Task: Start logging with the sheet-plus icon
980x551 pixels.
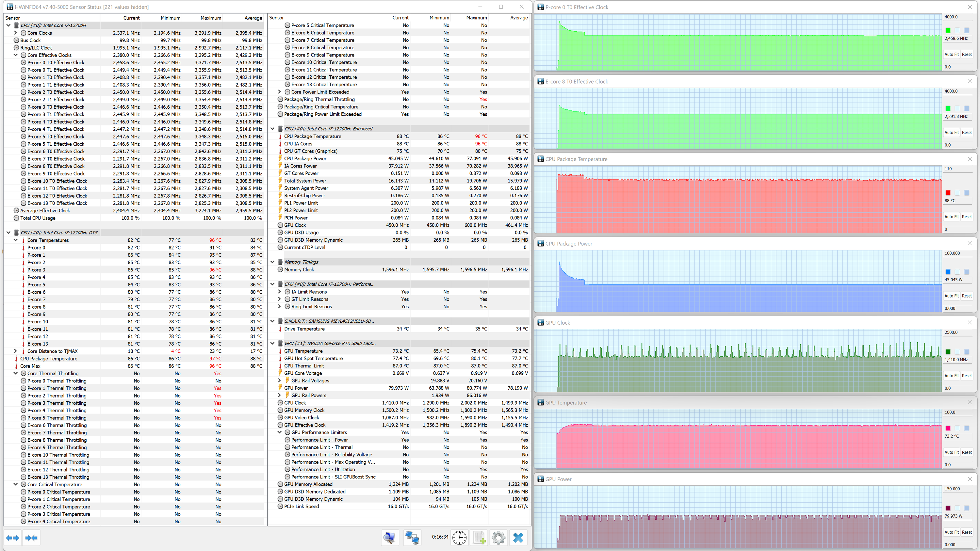Action: pyautogui.click(x=479, y=538)
